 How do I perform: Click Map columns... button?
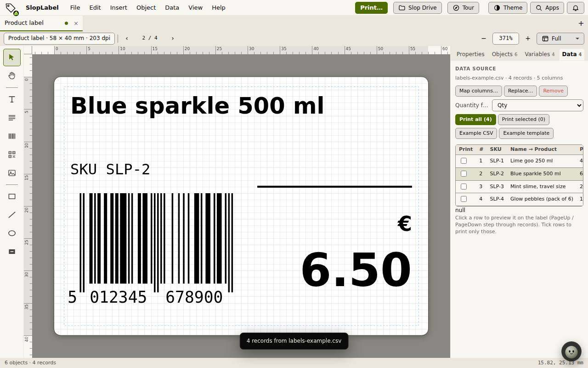479,91
